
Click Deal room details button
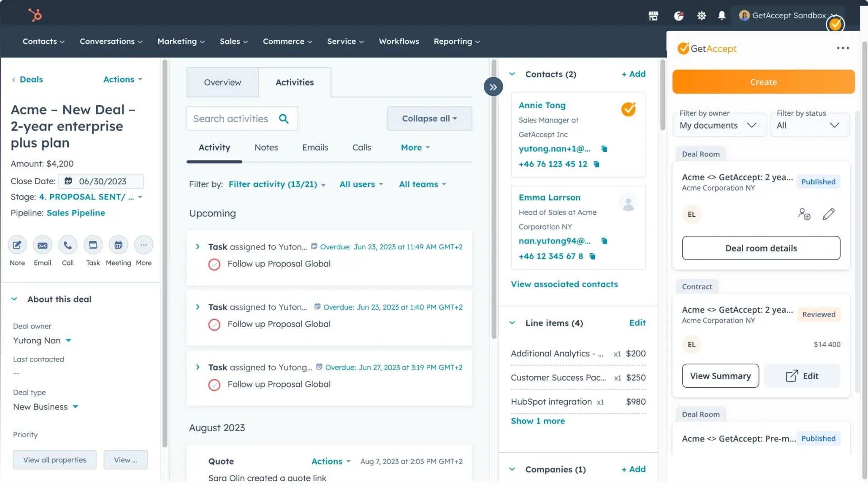[x=761, y=248]
